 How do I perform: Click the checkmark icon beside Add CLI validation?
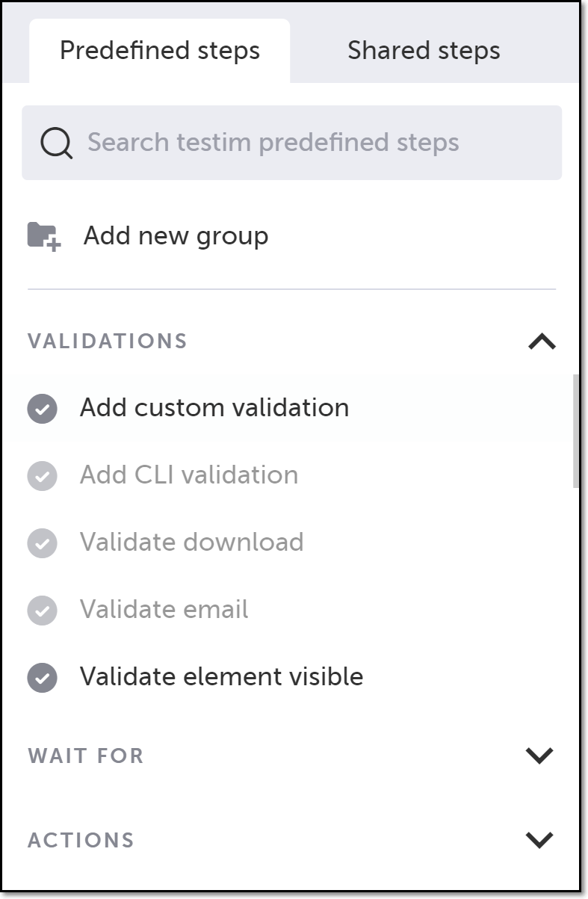pos(43,475)
